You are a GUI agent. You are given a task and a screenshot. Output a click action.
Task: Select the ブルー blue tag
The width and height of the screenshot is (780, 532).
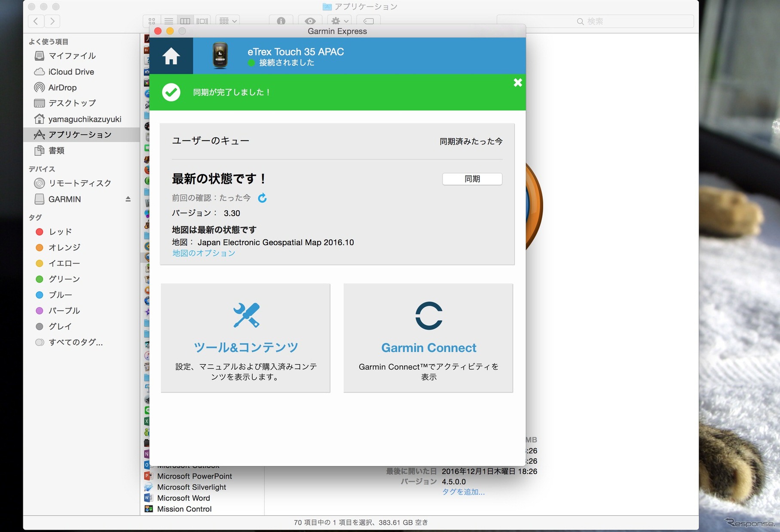pos(82,295)
